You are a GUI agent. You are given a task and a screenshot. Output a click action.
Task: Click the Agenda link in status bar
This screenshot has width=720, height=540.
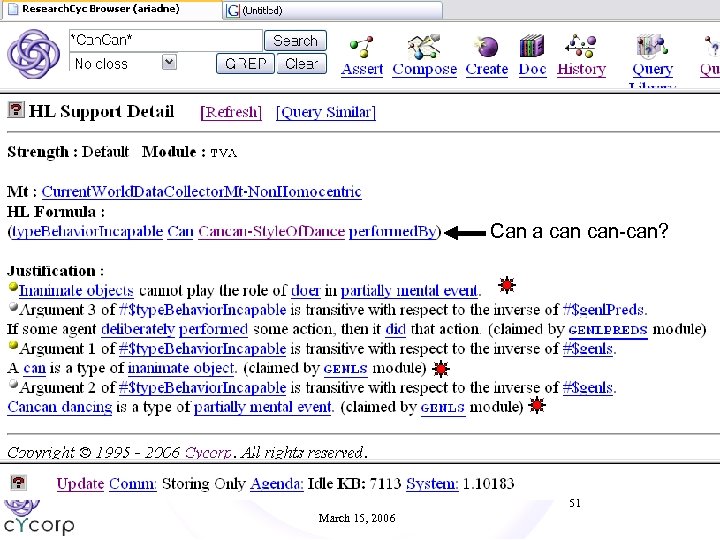tap(276, 484)
